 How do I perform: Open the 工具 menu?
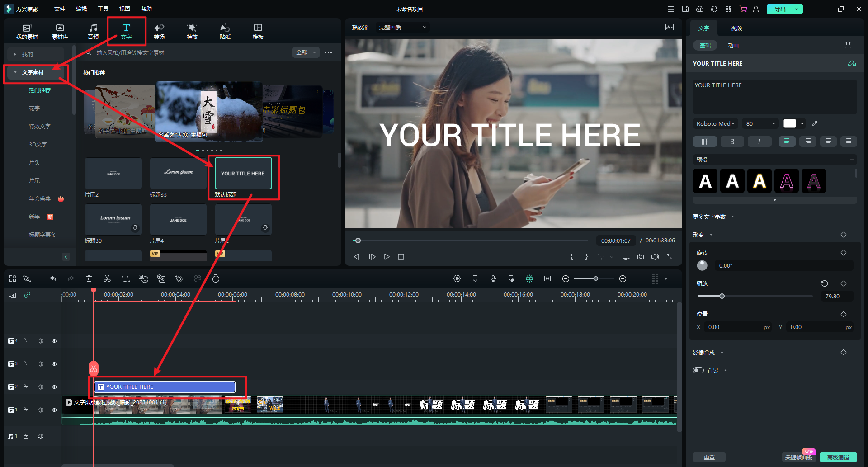pyautogui.click(x=103, y=9)
